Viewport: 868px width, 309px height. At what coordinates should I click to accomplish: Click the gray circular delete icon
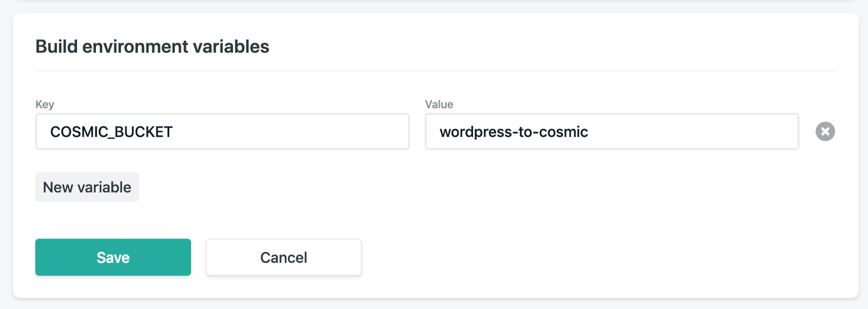(x=825, y=131)
